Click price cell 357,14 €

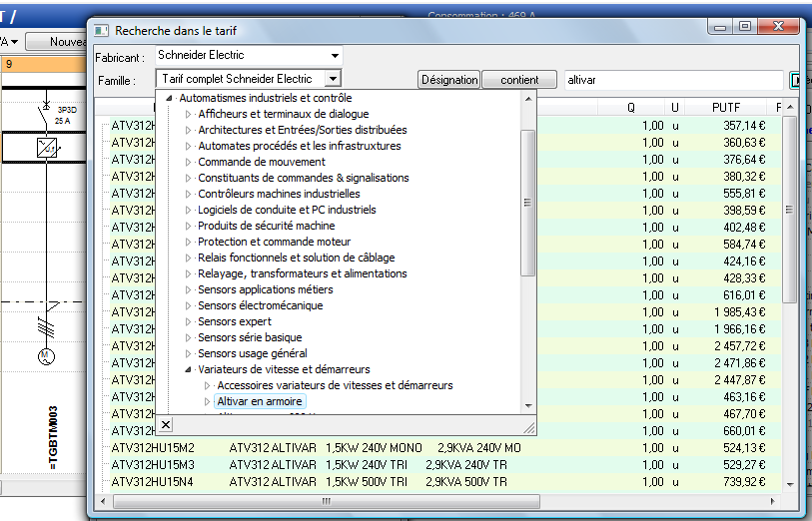coord(744,126)
